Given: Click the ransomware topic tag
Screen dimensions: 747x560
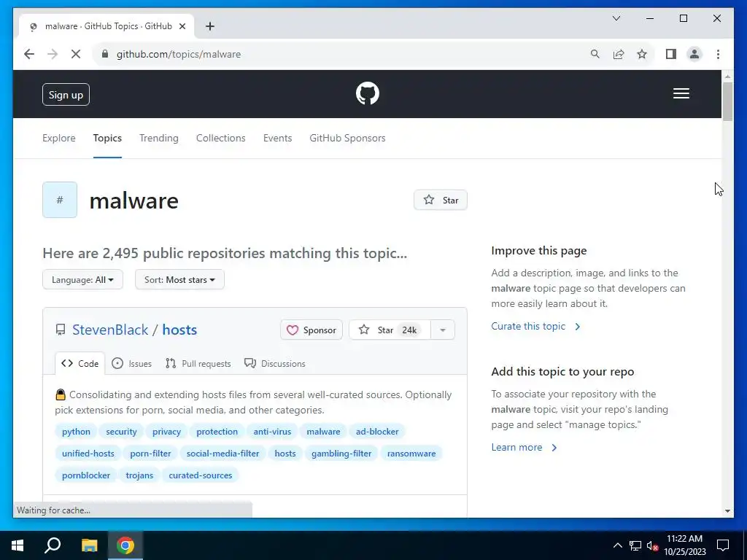Looking at the screenshot, I should click(x=411, y=454).
